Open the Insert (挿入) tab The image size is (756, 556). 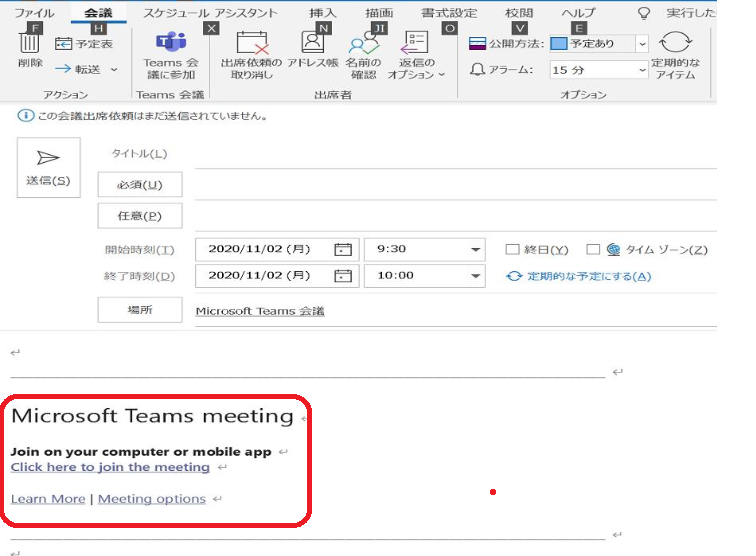323,13
